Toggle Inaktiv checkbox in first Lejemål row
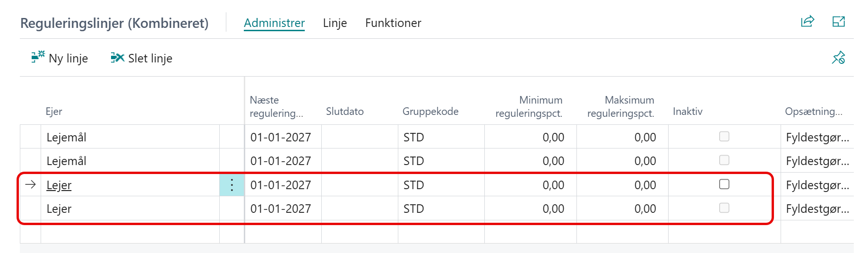 pyautogui.click(x=724, y=137)
